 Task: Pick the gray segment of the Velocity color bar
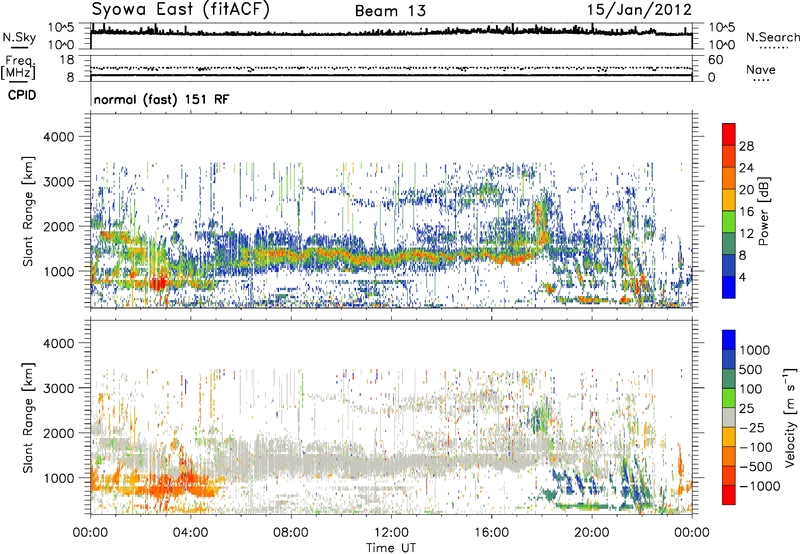click(729, 417)
